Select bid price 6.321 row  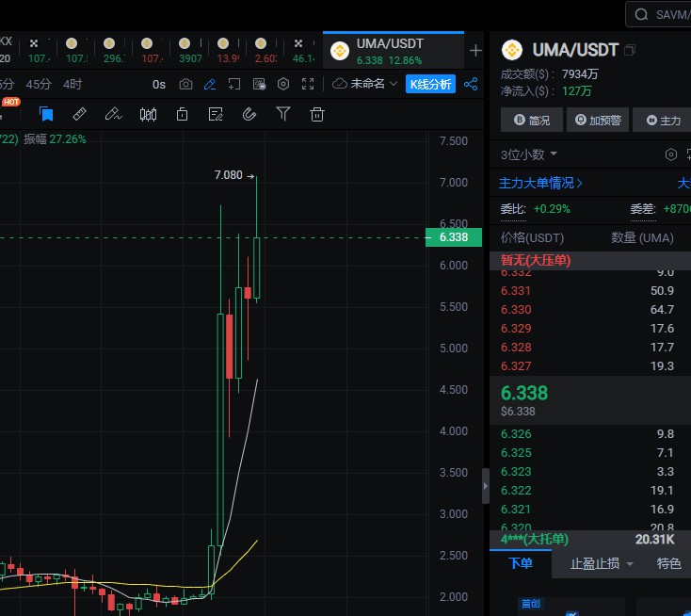tap(590, 510)
